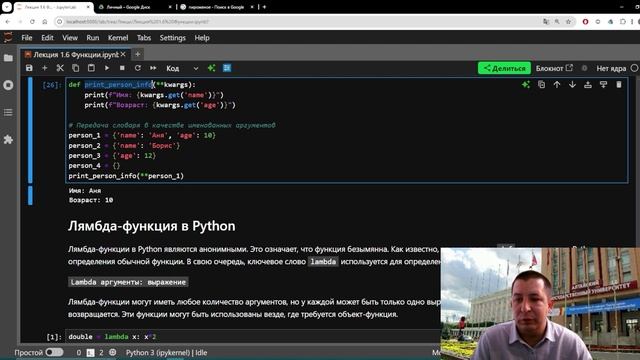Click the lambda code cell with double = lambda

253,337
